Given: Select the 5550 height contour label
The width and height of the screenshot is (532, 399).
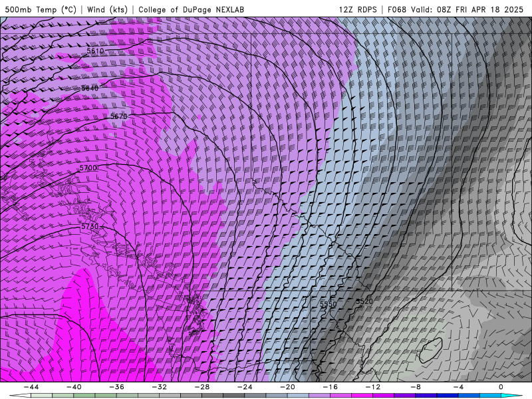Looking at the screenshot, I should click(328, 304).
